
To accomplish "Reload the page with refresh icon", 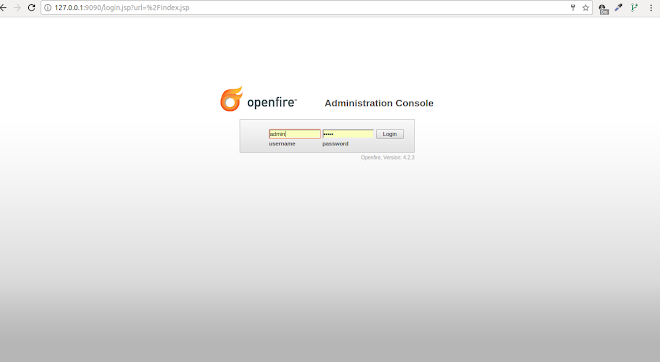I will 31,8.
